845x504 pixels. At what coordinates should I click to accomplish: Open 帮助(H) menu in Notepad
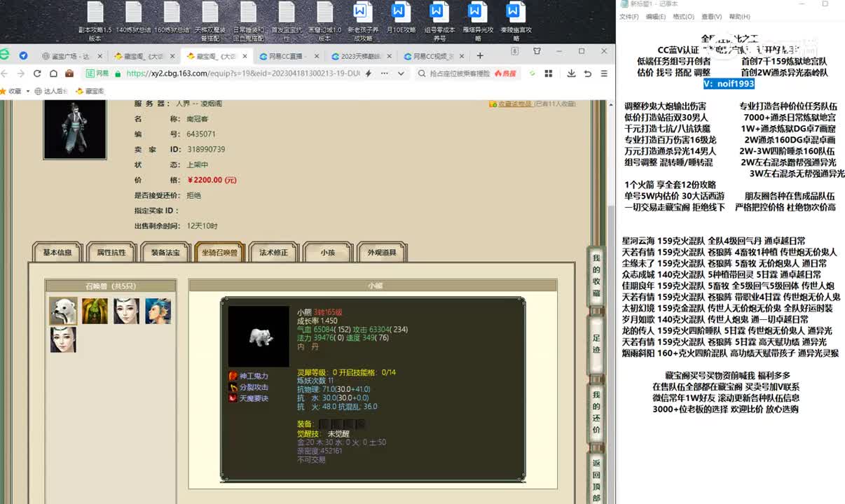739,17
